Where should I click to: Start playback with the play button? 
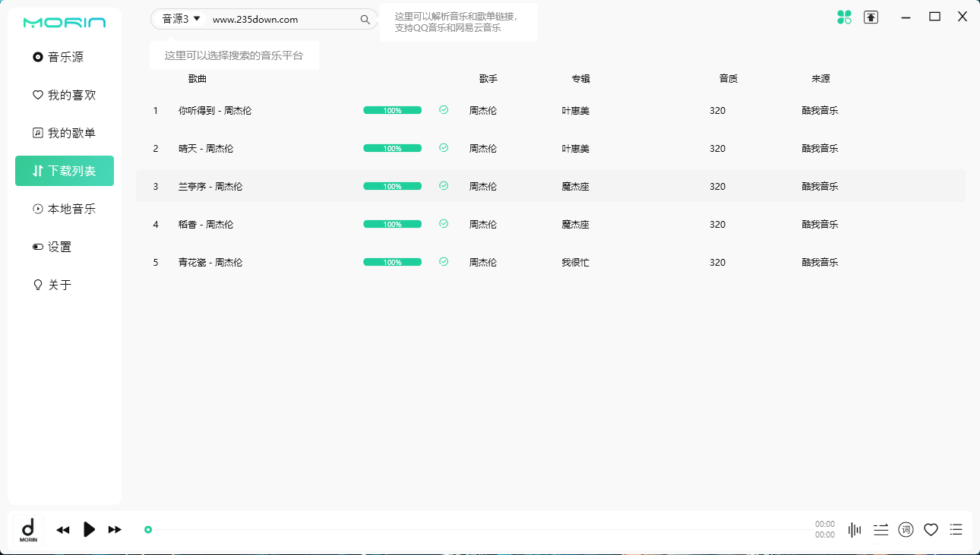89,529
